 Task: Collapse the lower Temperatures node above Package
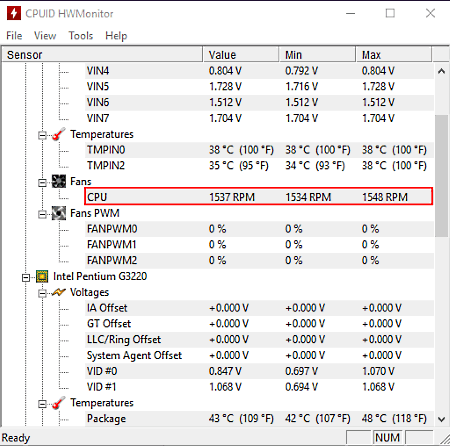(42, 404)
